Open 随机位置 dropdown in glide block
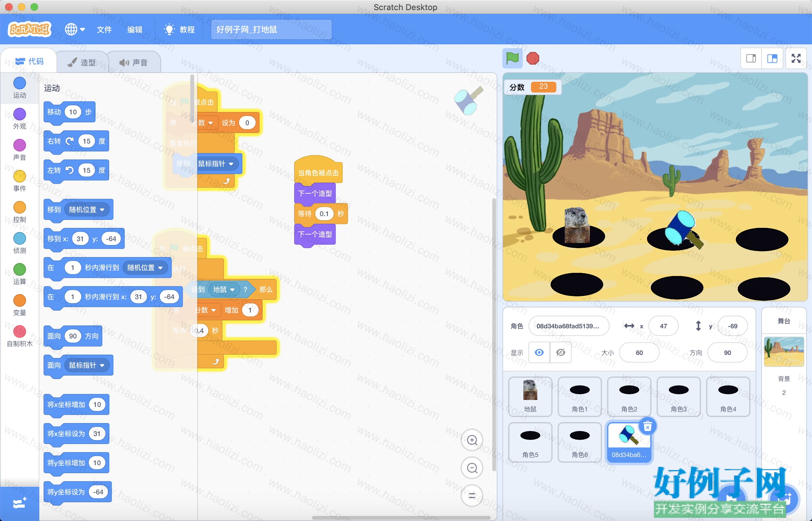Viewport: 812px width, 521px height. pyautogui.click(x=145, y=267)
